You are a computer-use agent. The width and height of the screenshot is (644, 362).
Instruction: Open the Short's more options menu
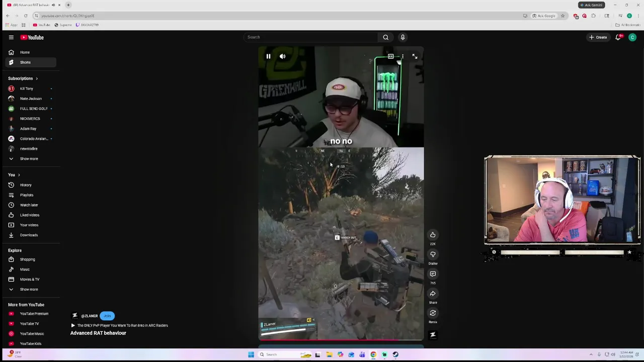(403, 56)
